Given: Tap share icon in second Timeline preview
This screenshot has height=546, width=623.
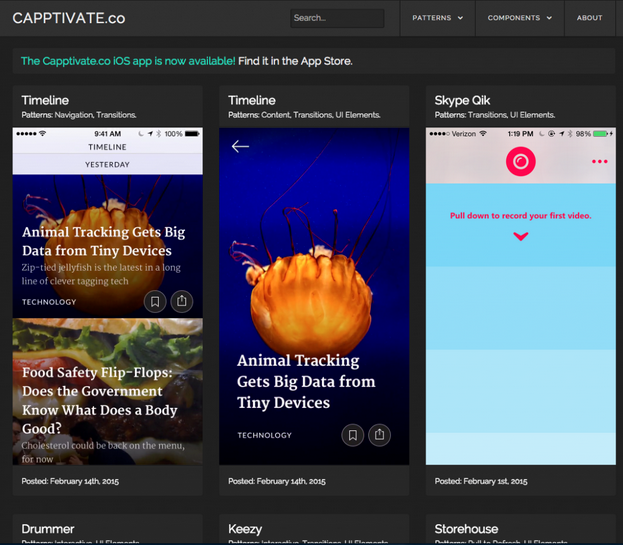Looking at the screenshot, I should pos(379,435).
